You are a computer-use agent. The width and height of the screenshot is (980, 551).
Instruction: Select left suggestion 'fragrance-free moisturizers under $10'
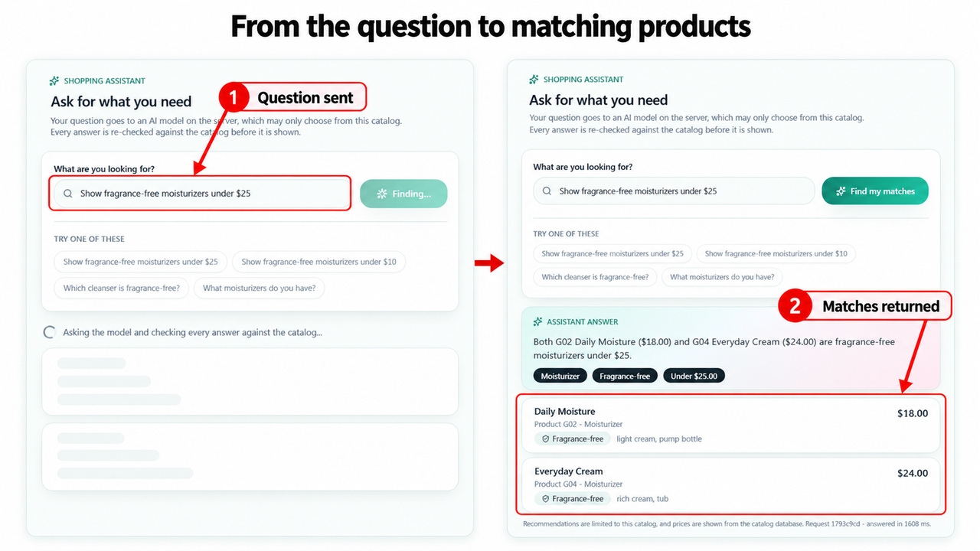tap(319, 262)
